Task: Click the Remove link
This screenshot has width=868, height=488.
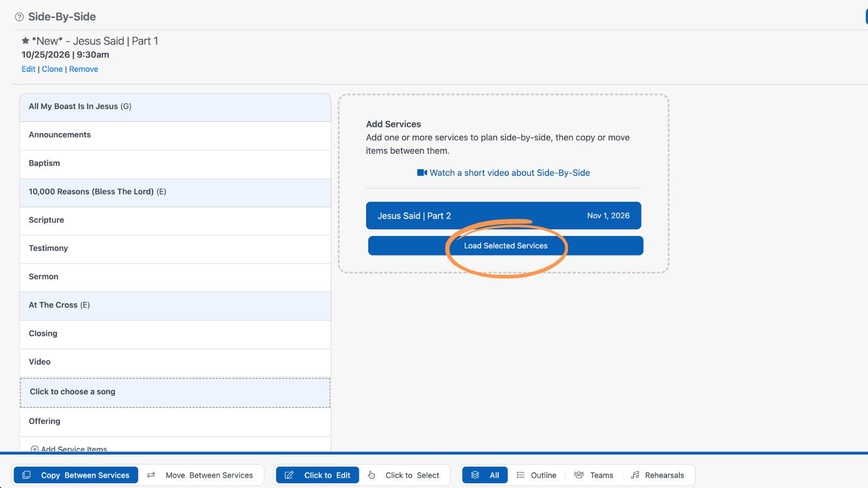Action: tap(84, 69)
